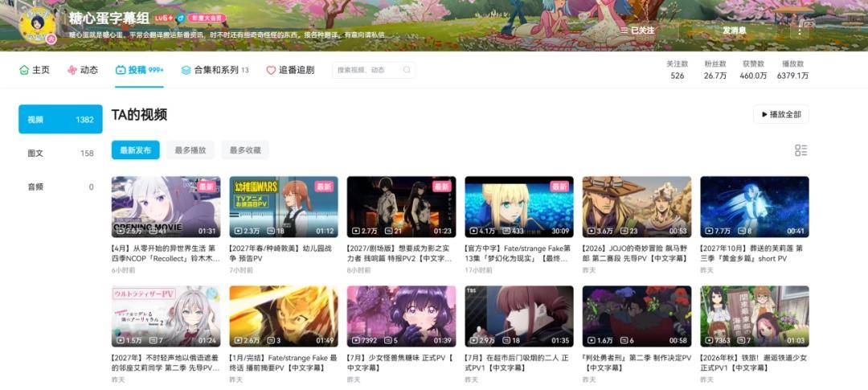The width and height of the screenshot is (868, 390).
Task: Click the TA的视频 heading
Action: click(x=139, y=115)
